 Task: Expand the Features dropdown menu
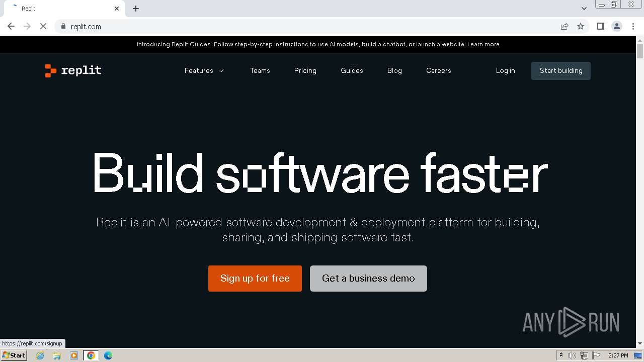point(204,71)
